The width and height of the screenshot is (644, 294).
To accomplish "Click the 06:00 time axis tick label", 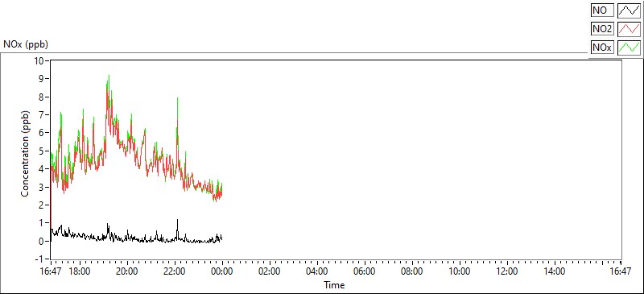I will click(x=365, y=271).
